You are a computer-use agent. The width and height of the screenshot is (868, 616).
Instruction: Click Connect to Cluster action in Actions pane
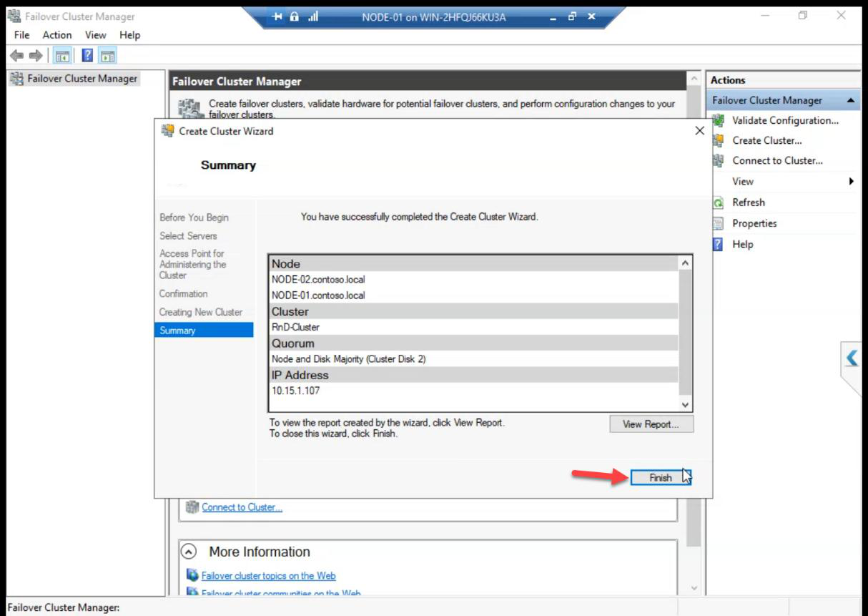click(778, 161)
